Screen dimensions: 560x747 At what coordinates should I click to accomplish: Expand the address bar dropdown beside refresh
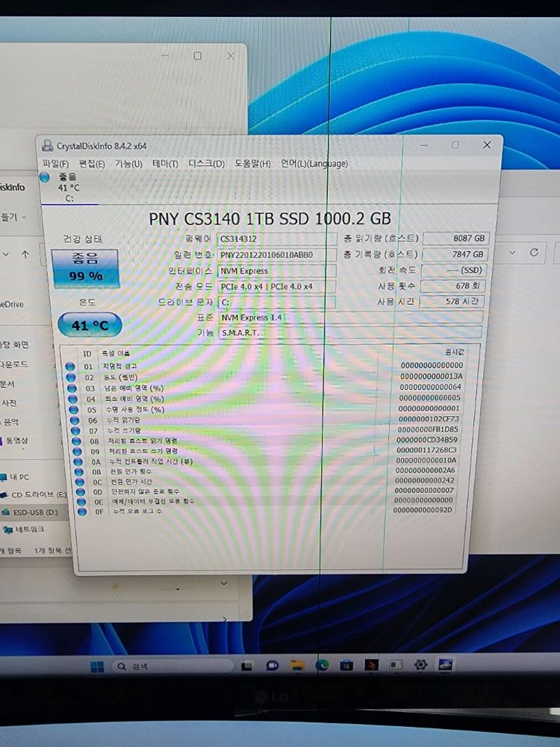pos(512,252)
